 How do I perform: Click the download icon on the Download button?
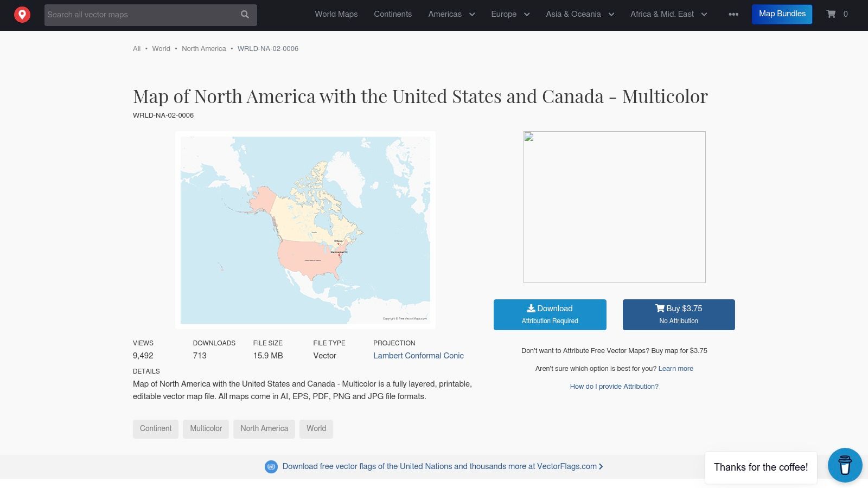click(x=531, y=308)
